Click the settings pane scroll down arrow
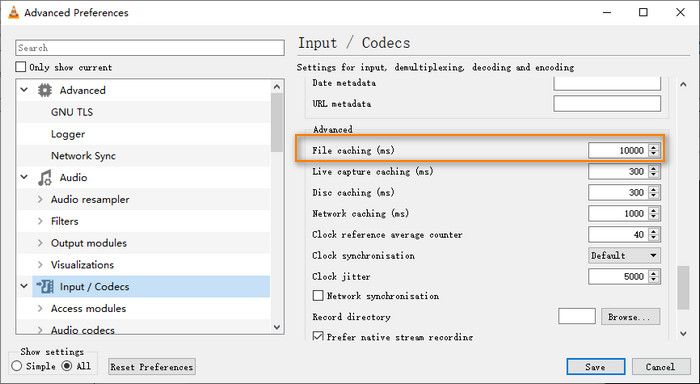This screenshot has height=384, width=700. (x=683, y=334)
